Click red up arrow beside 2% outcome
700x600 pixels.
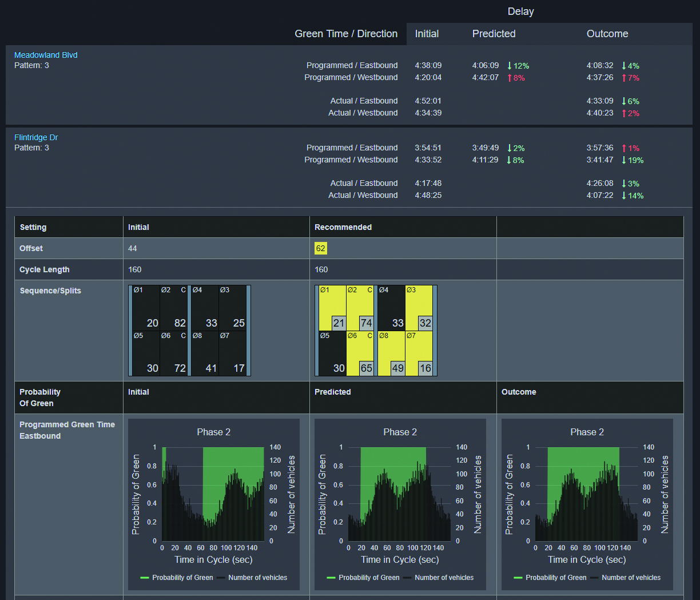coord(624,113)
